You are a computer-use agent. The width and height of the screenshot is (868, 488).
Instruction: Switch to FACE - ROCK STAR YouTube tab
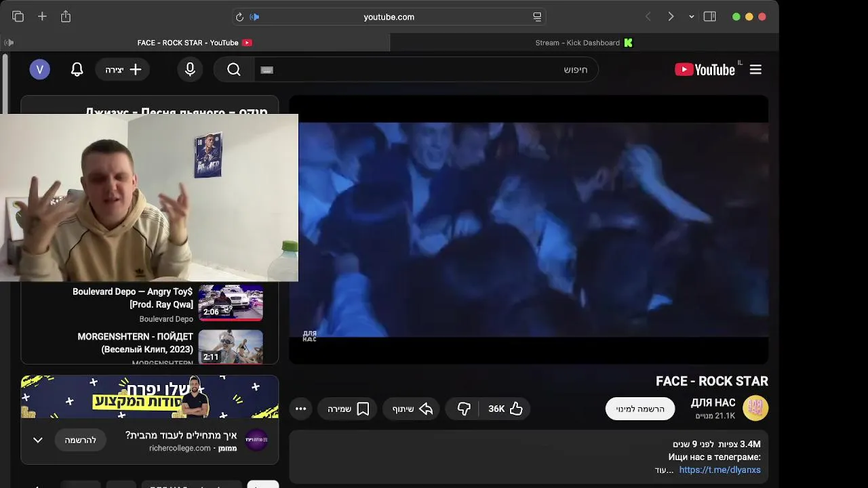tap(195, 43)
